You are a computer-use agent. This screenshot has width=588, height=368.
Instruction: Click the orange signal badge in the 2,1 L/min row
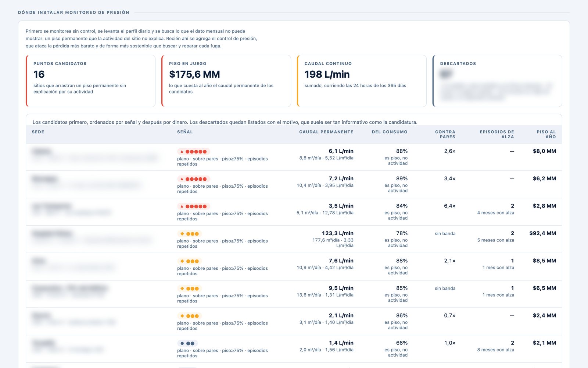click(190, 316)
